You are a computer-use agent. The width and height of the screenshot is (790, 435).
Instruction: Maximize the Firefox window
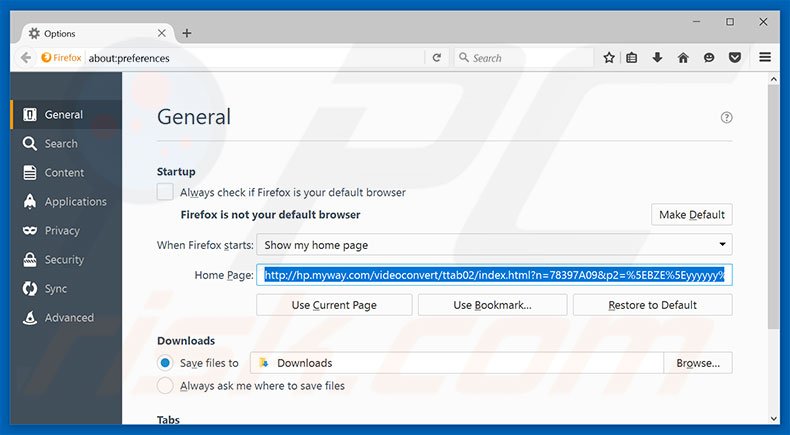coord(730,22)
